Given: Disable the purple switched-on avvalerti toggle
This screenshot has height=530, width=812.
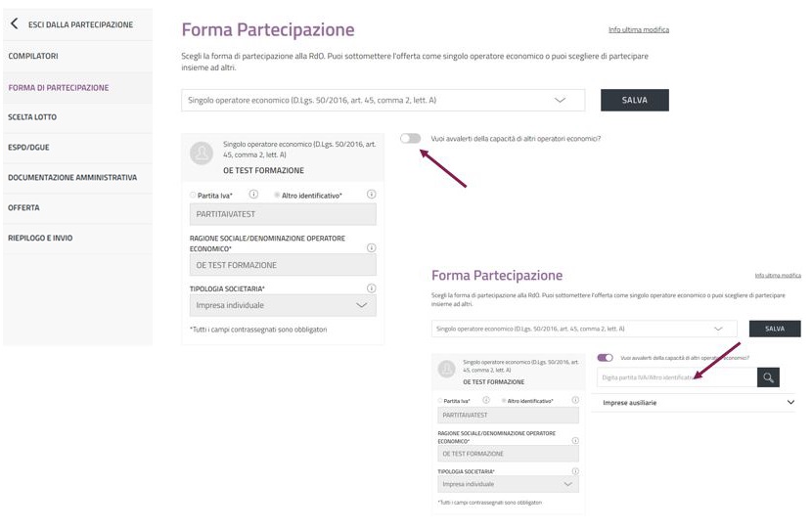Looking at the screenshot, I should [x=605, y=358].
